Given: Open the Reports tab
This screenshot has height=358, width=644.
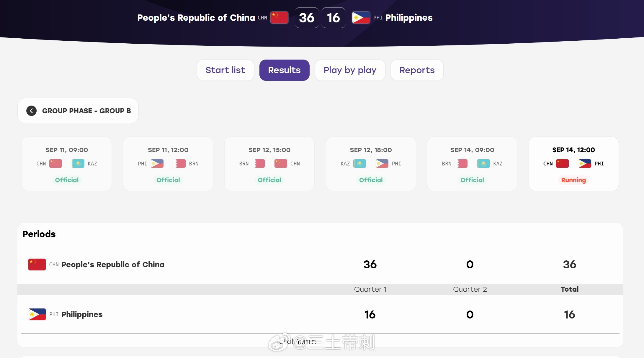Looking at the screenshot, I should (417, 70).
